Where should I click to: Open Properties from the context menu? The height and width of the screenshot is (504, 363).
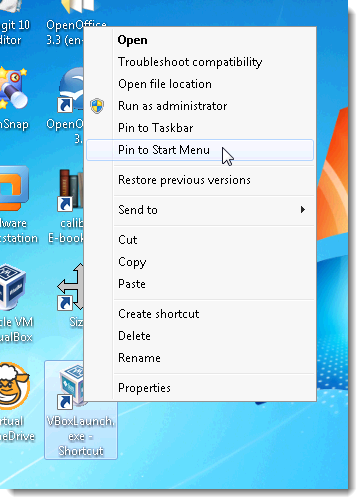coord(199,388)
